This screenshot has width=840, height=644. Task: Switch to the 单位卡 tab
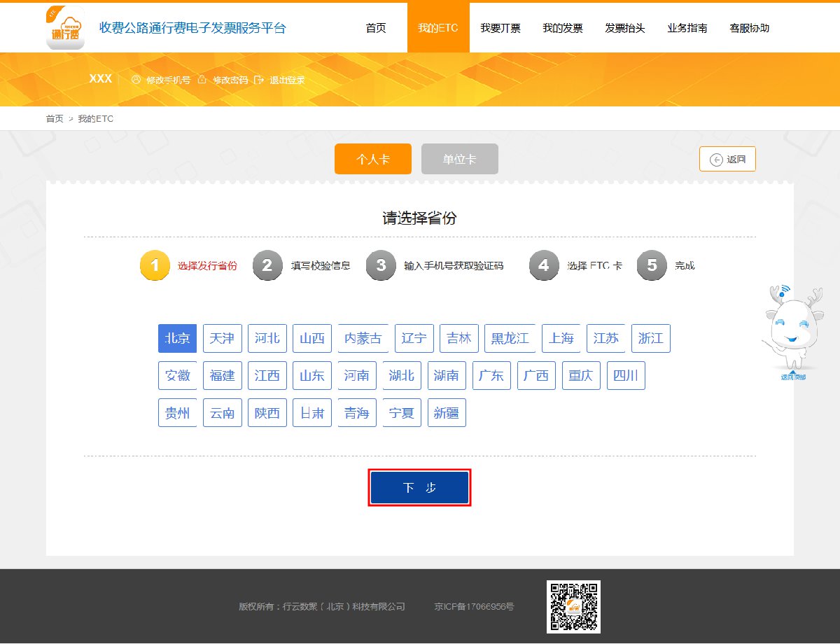click(459, 159)
